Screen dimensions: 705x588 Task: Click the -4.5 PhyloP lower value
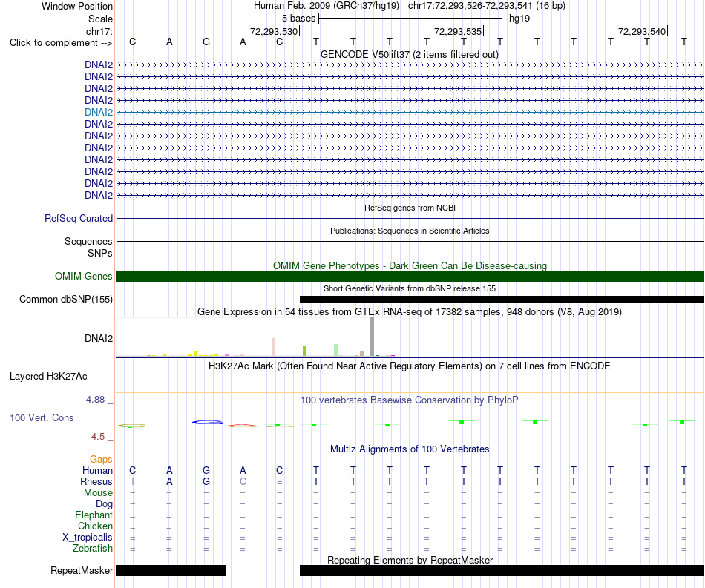(96, 437)
